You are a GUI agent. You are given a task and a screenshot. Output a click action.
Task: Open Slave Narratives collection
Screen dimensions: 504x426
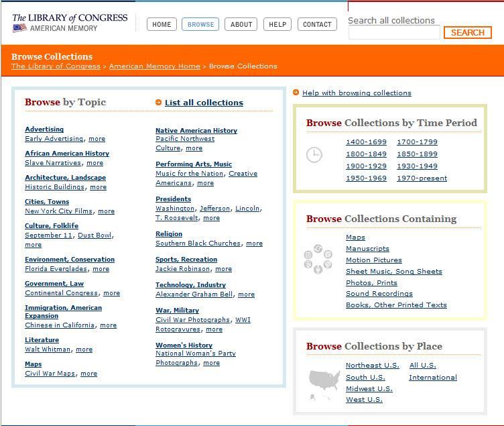pos(53,163)
